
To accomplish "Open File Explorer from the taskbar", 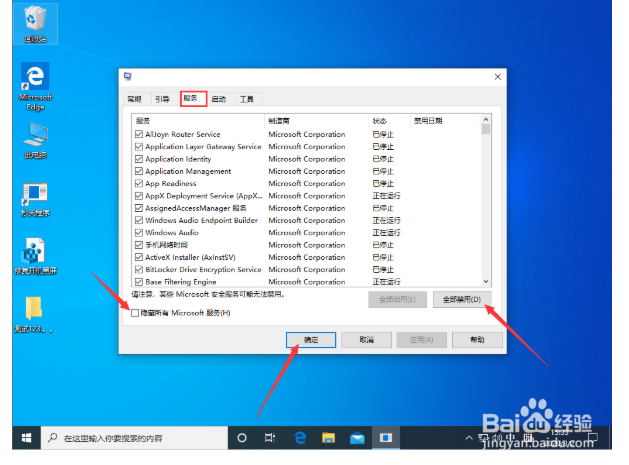I will pyautogui.click(x=329, y=438).
